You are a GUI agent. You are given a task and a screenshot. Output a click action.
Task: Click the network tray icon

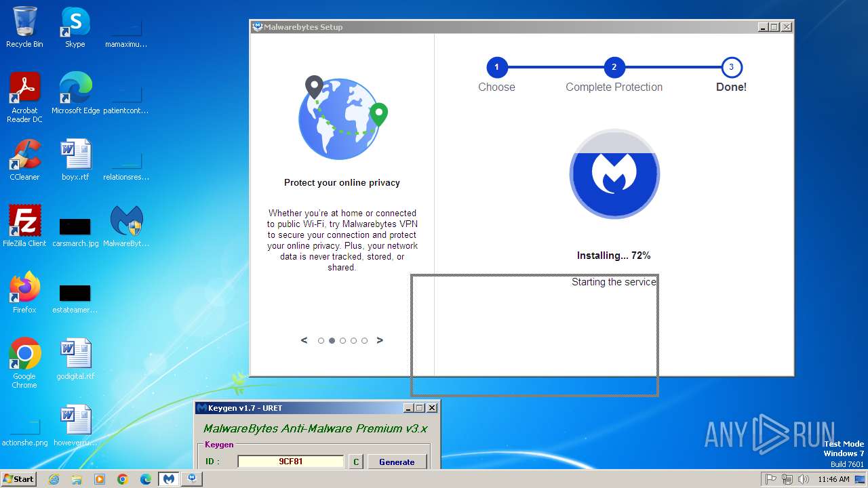[787, 479]
